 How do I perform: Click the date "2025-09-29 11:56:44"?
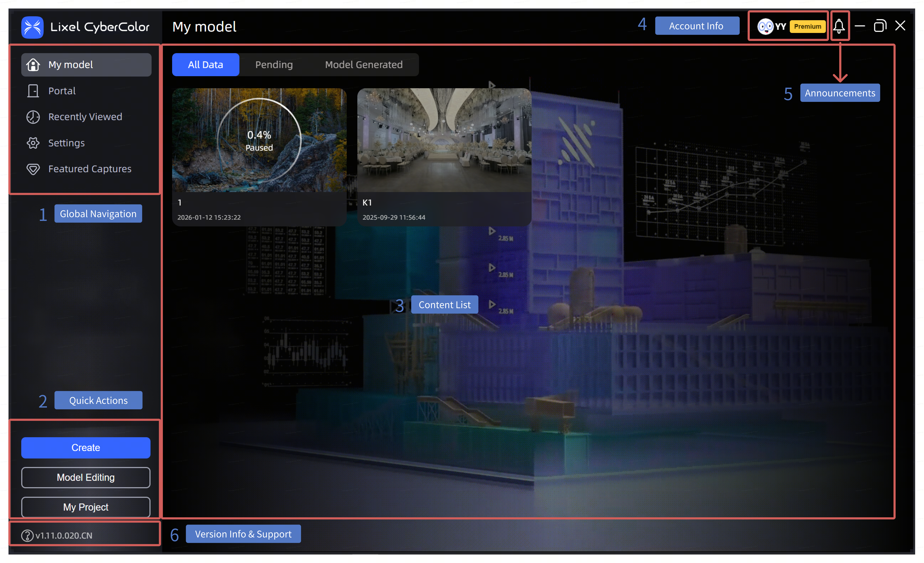tap(394, 217)
